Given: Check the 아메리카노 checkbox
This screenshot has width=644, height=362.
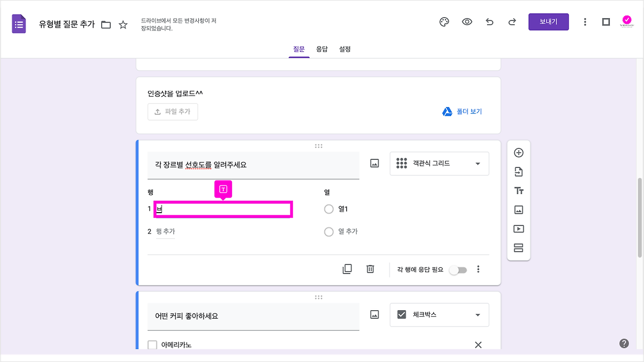Looking at the screenshot, I should click(x=152, y=345).
